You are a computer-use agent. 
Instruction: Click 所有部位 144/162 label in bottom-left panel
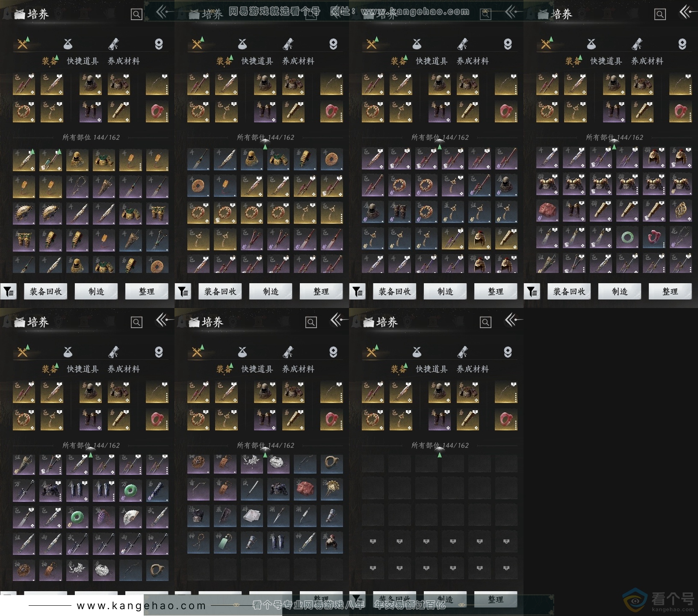[91, 445]
